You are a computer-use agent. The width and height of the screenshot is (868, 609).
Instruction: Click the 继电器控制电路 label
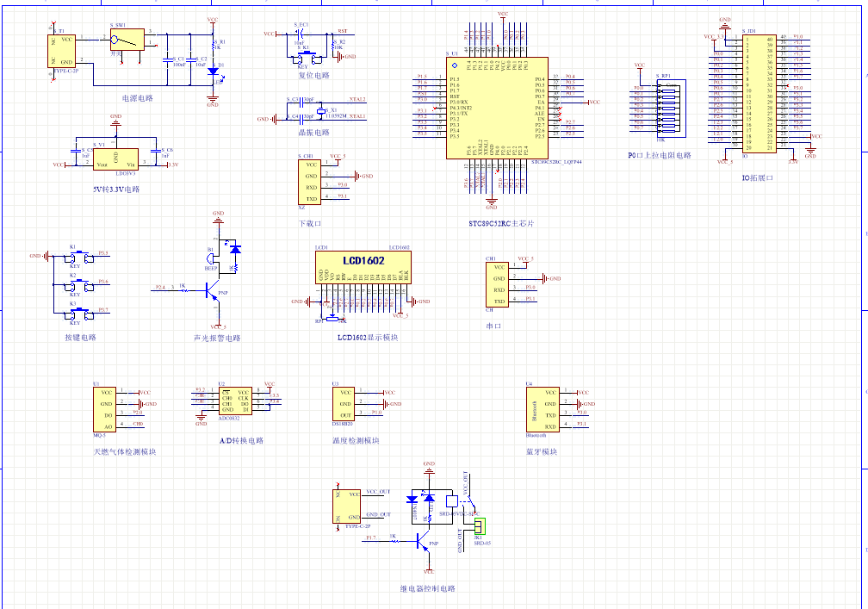(427, 588)
